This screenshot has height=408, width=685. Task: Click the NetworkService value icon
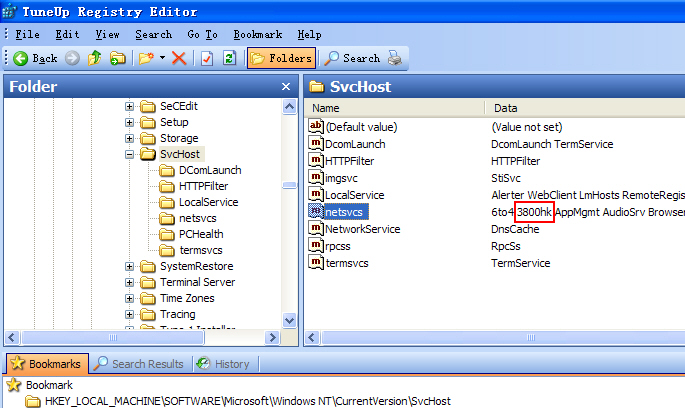[x=316, y=228]
